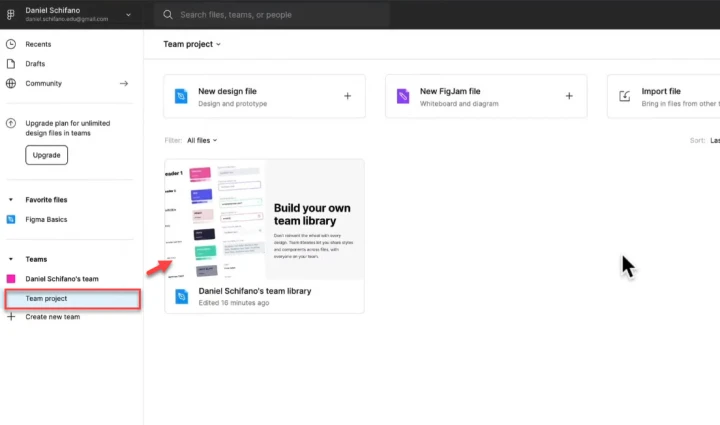Click the account email under Daniel Schifano
This screenshot has height=425, width=720.
67,19
